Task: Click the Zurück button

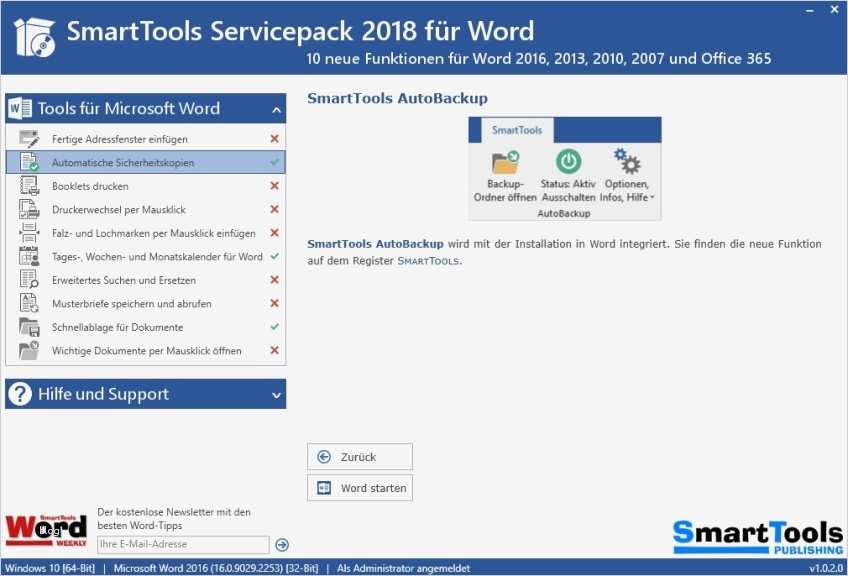Action: pyautogui.click(x=360, y=457)
